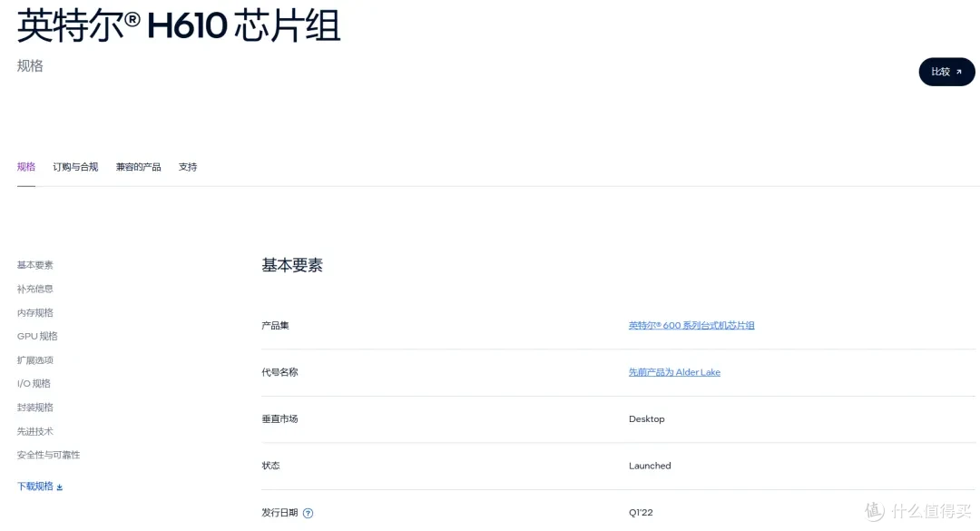Open the 支持 tab
980x531 pixels.
pos(188,167)
